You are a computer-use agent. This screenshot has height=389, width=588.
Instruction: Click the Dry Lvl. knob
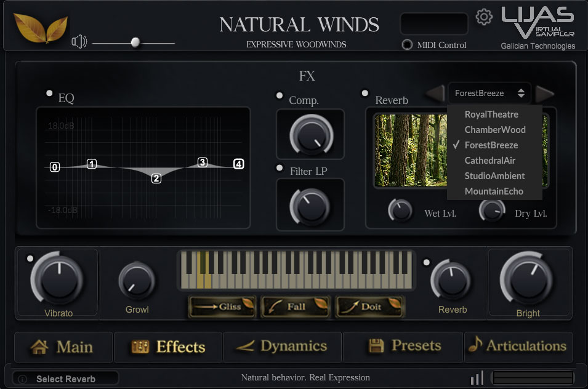point(492,211)
